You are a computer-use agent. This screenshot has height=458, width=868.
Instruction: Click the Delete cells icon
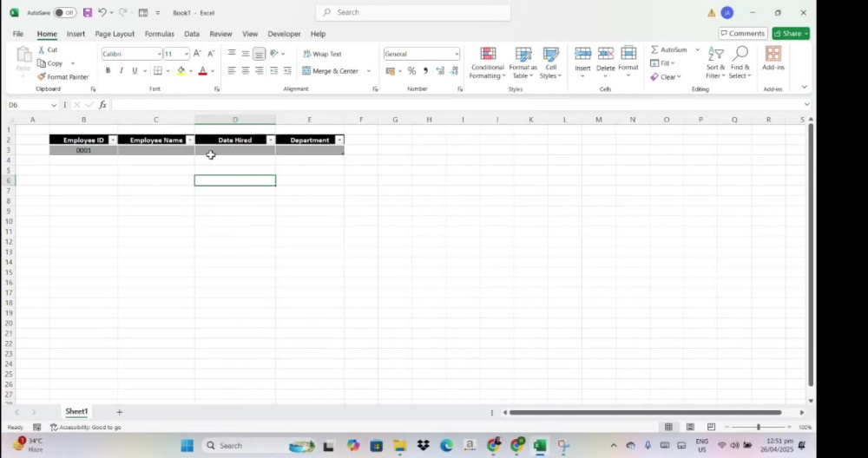[606, 54]
